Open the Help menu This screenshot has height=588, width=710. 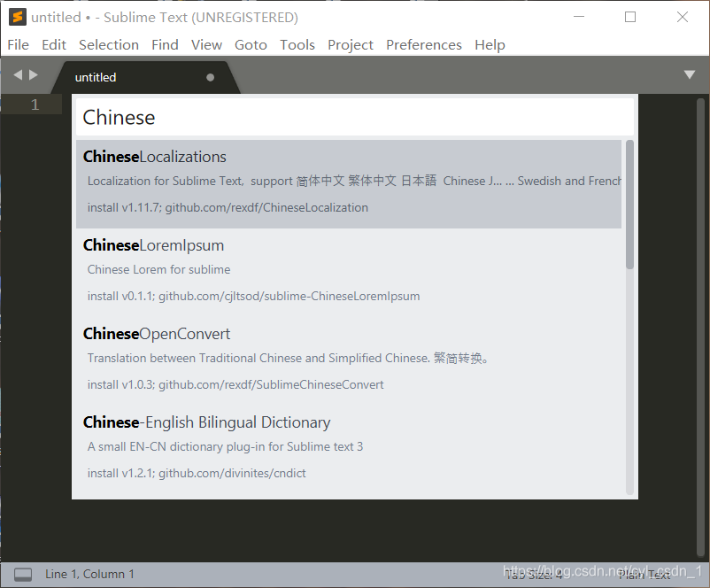[x=490, y=45]
